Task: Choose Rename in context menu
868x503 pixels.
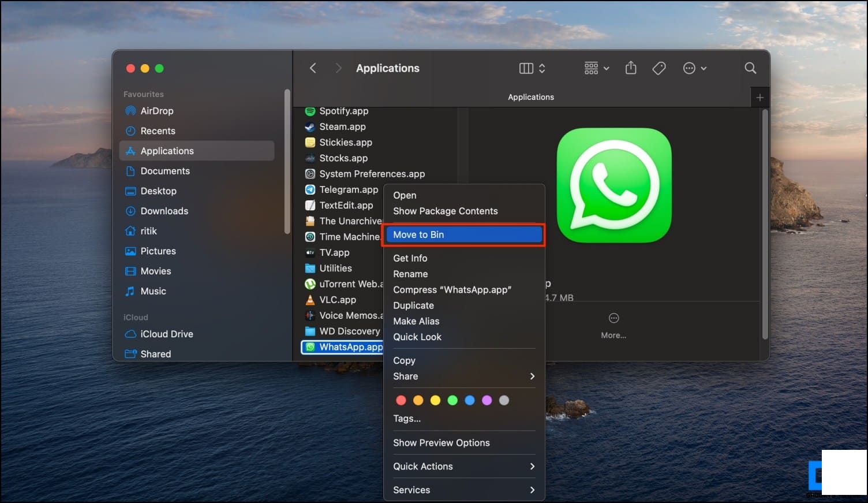Action: (x=464, y=274)
